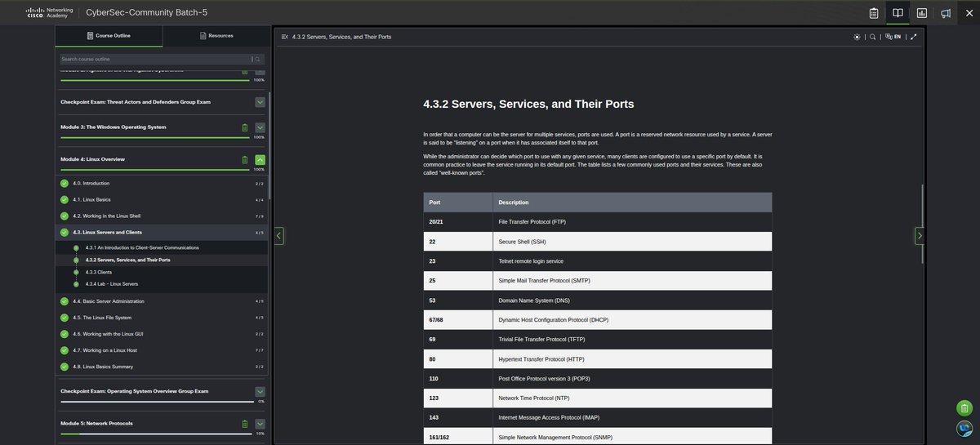Click the green checkmark beside 4.6 Working with the Linux GUI
The height and width of the screenshot is (445, 980).
click(65, 334)
